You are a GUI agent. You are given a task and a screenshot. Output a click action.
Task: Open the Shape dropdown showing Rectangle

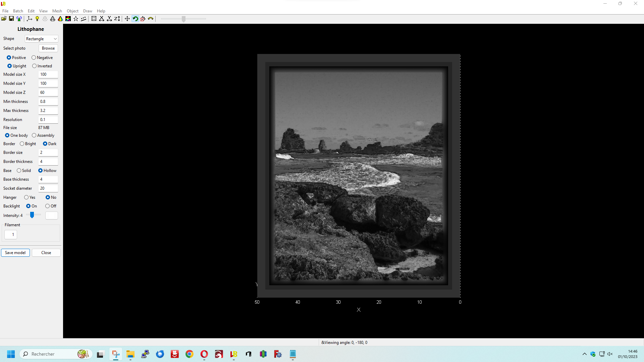click(x=41, y=39)
